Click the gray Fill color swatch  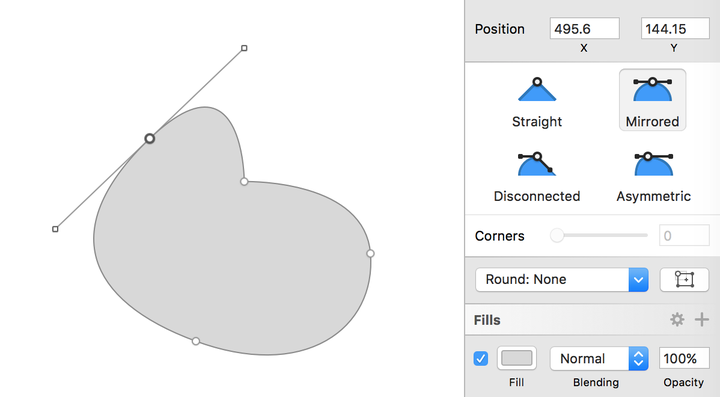[x=517, y=358]
